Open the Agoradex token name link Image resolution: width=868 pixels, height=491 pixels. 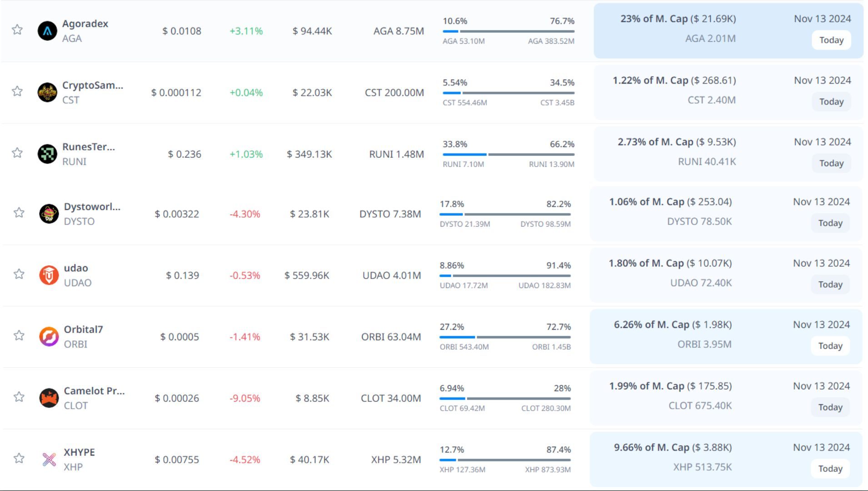click(x=85, y=24)
